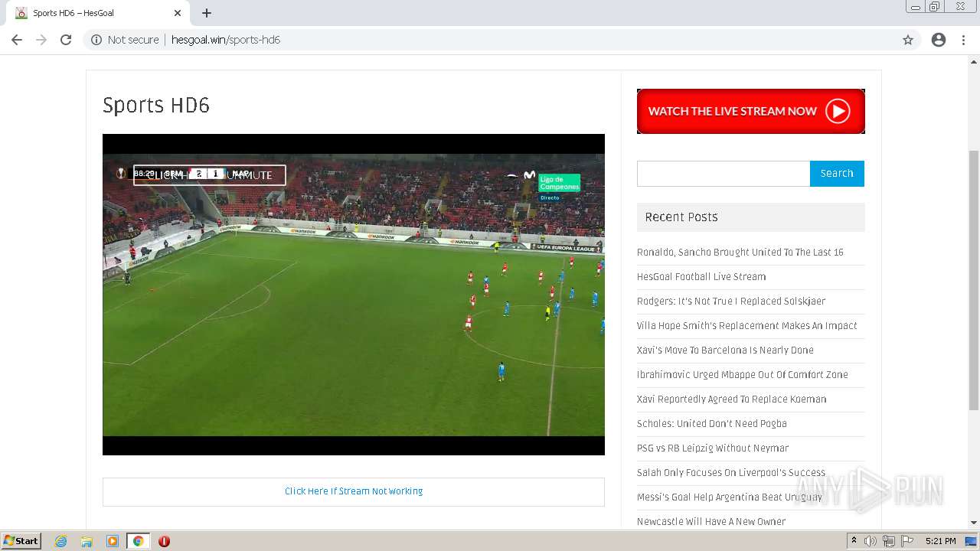
Task: Launch Internet Explorer from taskbar
Action: pyautogui.click(x=61, y=541)
